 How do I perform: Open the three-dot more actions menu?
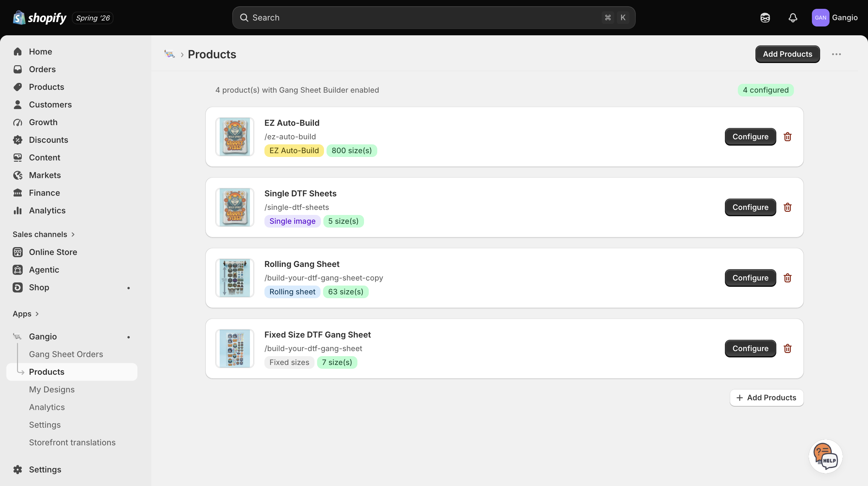click(836, 54)
